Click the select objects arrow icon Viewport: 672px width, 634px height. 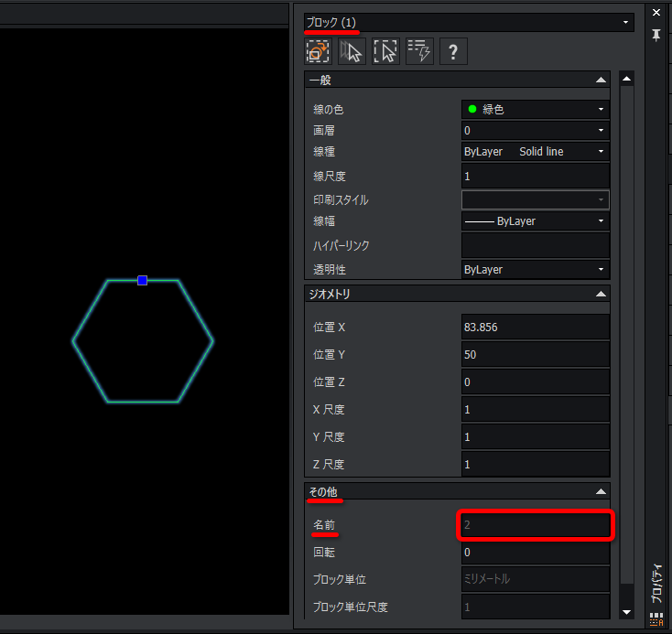click(x=352, y=51)
